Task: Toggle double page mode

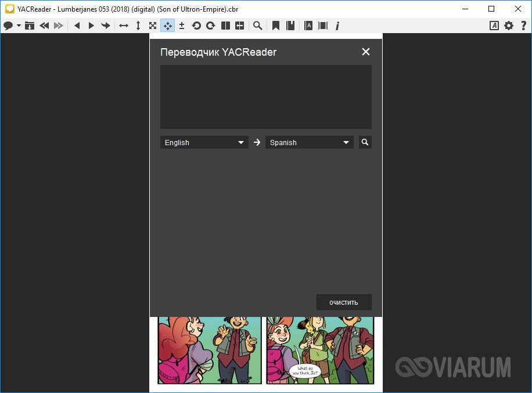Action: [225, 26]
